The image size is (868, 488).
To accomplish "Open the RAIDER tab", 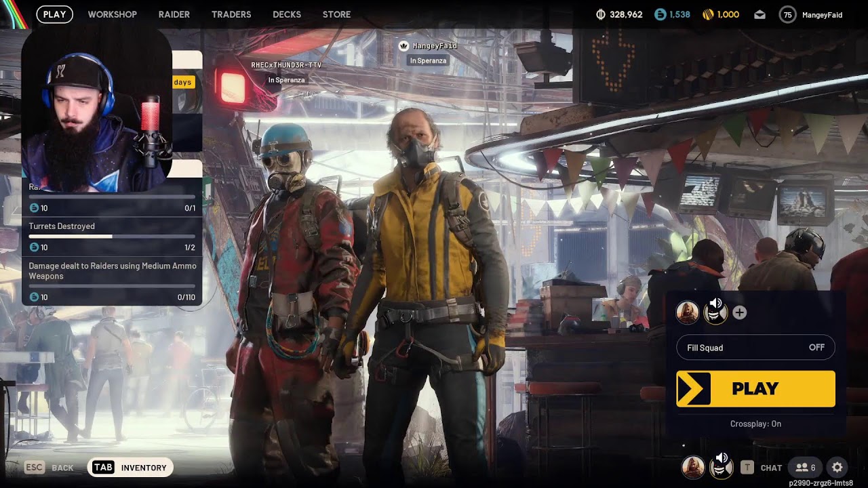I will (x=174, y=14).
